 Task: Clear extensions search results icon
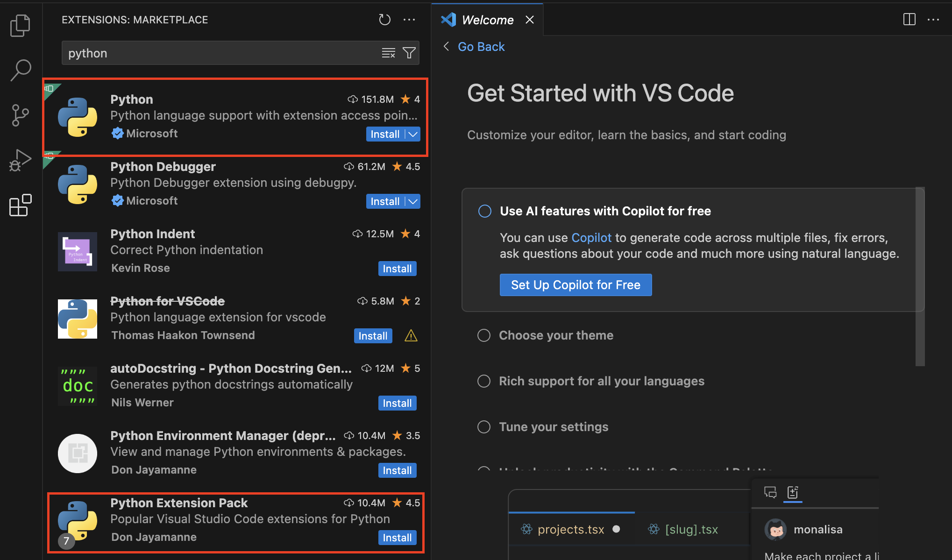[x=388, y=53]
